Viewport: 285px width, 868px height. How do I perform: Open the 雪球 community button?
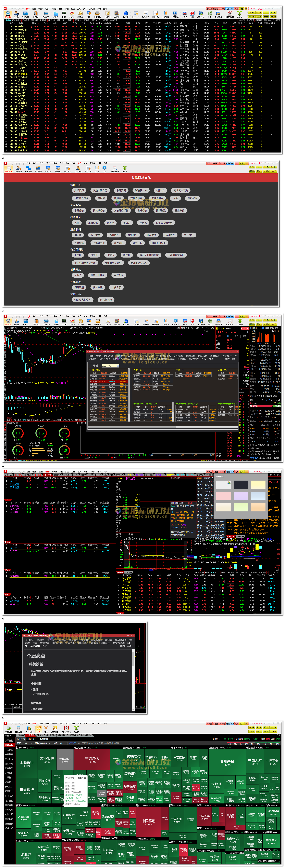(x=77, y=223)
